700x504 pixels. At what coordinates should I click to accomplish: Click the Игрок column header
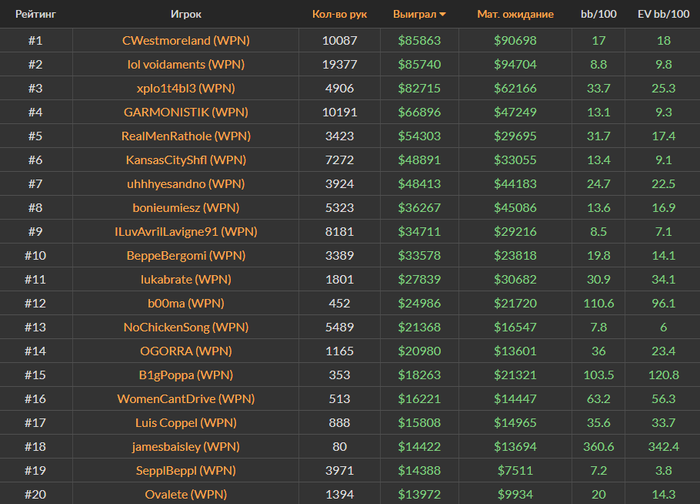(186, 15)
